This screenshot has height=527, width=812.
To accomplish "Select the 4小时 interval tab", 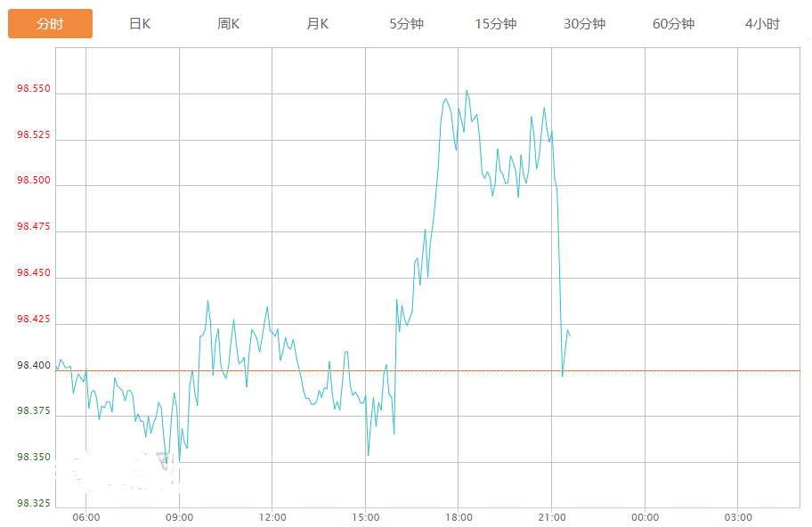I will point(762,24).
